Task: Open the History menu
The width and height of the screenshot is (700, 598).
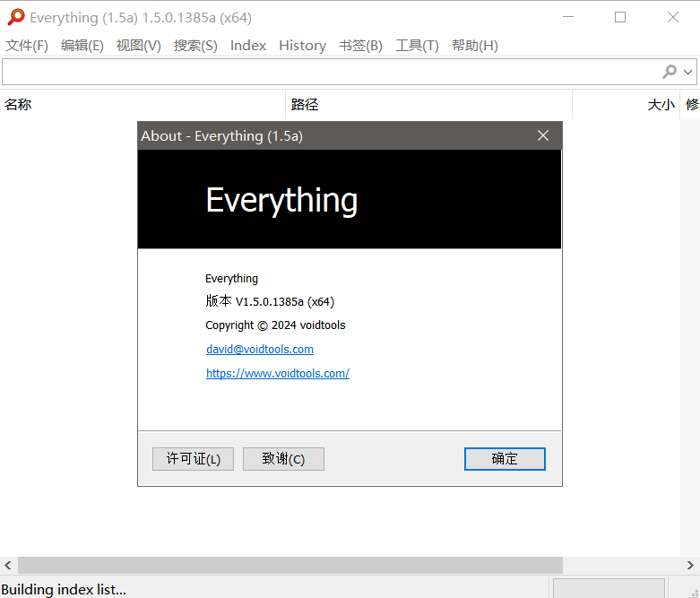Action: point(302,46)
